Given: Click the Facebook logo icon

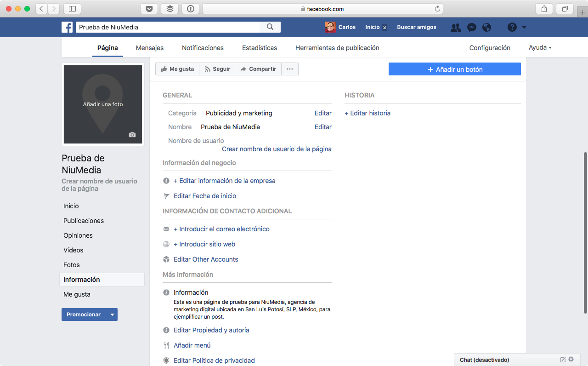Looking at the screenshot, I should 67,27.
